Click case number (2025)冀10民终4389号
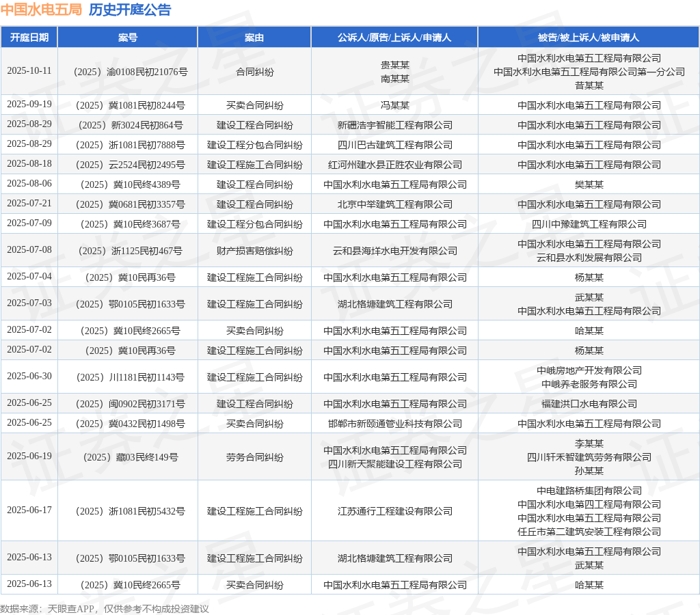Screen dimensions: 700x615 (131, 184)
